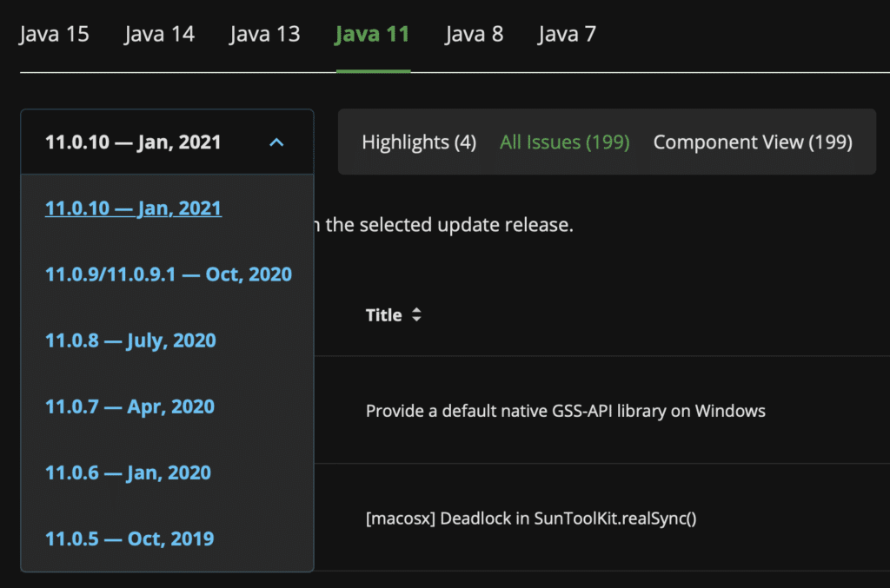This screenshot has width=890, height=588.
Task: Click 'Provide a default native GSS-API library' row
Action: tap(601, 411)
